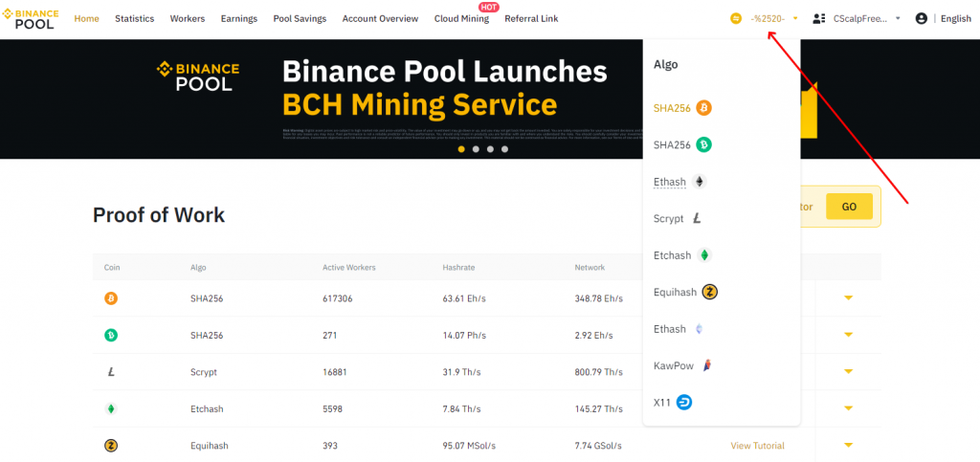Click green Bitcoin Cash icon in Algo menu
Screen dimensions: 980x462
[x=704, y=144]
